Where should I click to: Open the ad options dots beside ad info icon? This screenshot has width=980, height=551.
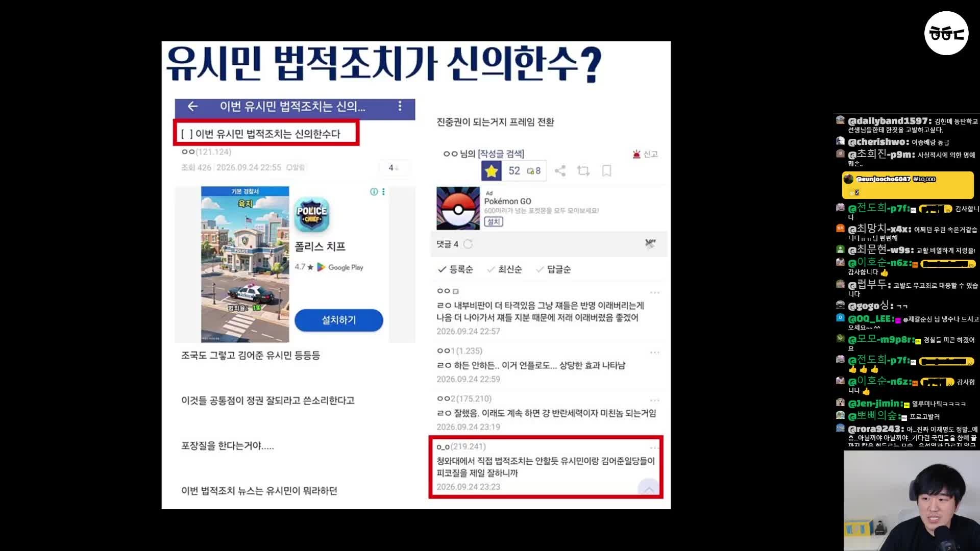[x=383, y=192]
